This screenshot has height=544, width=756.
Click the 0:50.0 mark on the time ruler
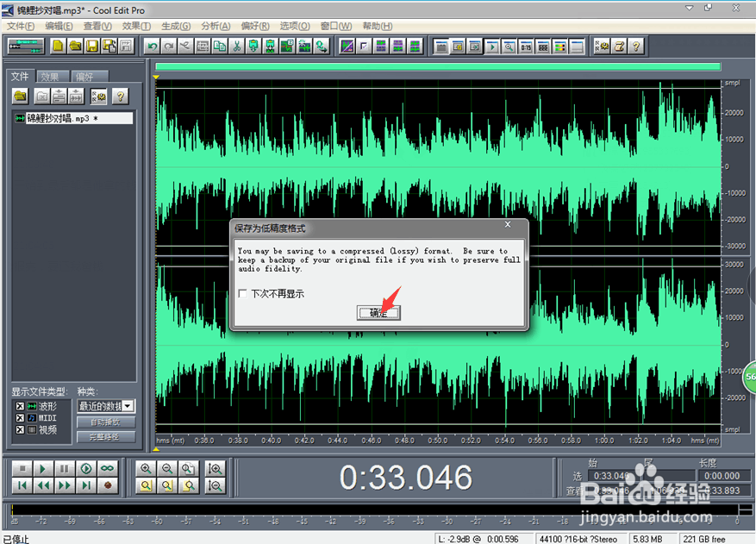tap(437, 441)
